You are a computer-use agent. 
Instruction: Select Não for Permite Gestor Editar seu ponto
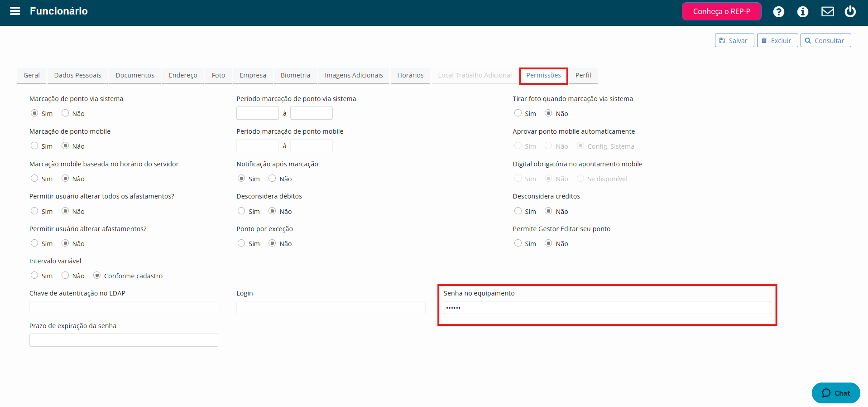click(x=548, y=243)
